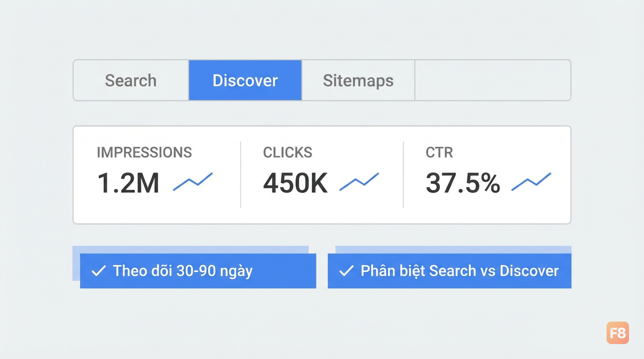This screenshot has width=644, height=359.
Task: Click the Impressions trend line icon
Action: 193,181
